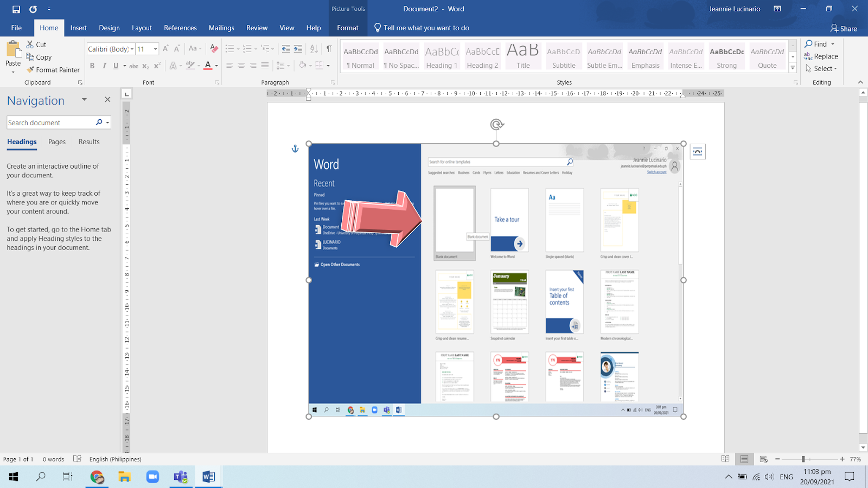
Task: Click the Shading paint bucket icon
Action: (x=302, y=66)
